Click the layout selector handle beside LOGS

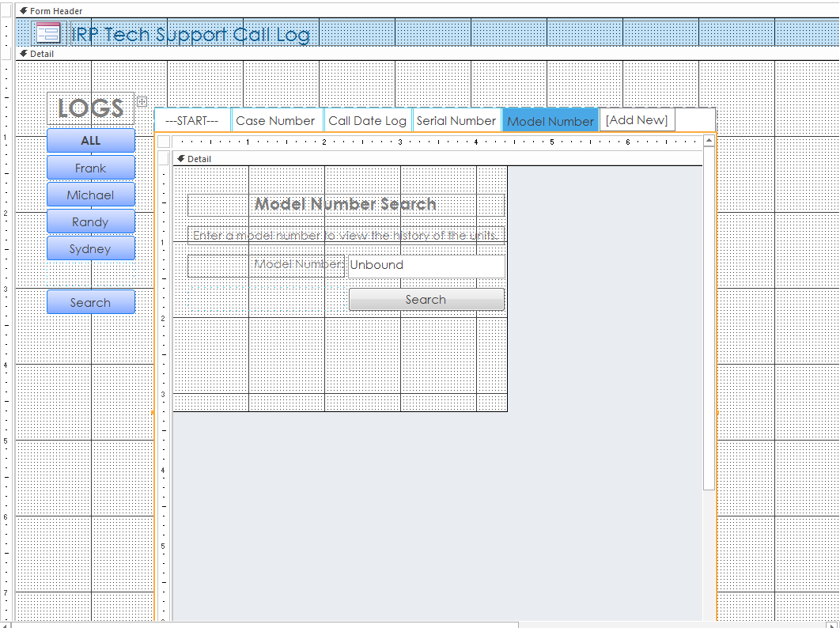(x=142, y=100)
